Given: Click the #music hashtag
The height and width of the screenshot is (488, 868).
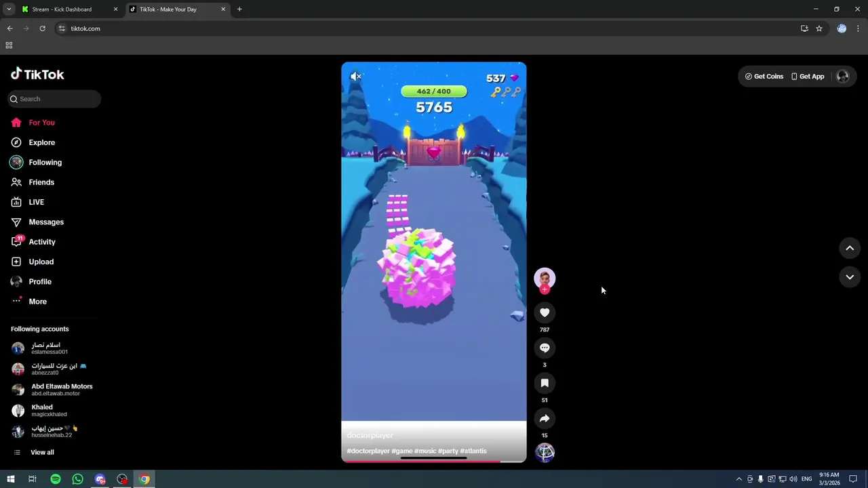Looking at the screenshot, I should point(425,451).
